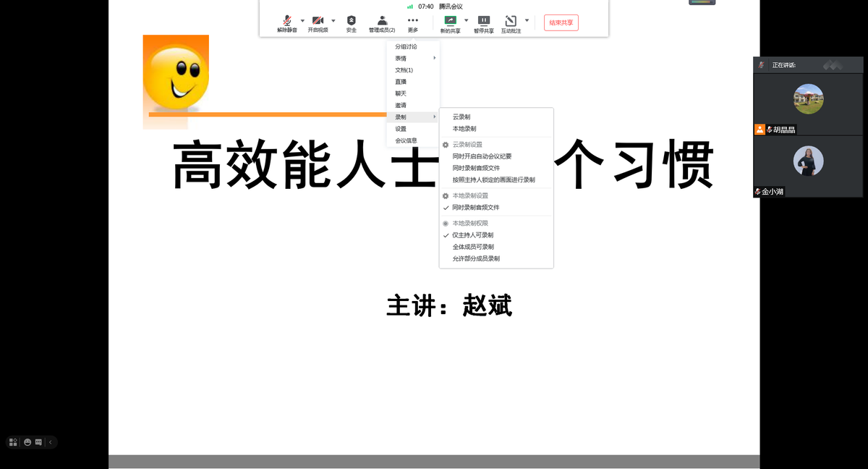The image size is (868, 469).
Task: Toggle 同时开启自动会议纪要 option
Action: [481, 156]
